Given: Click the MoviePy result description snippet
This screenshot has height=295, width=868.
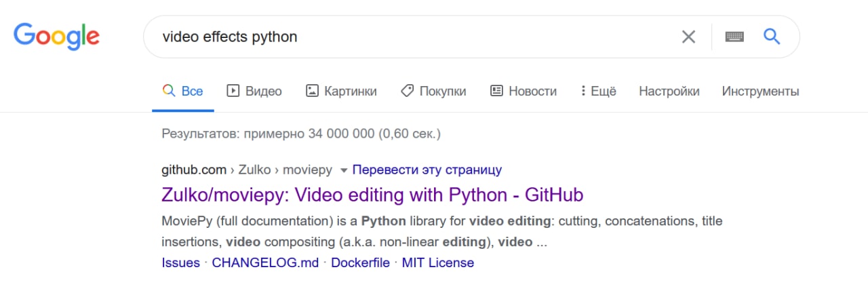Looking at the screenshot, I should coord(442,231).
